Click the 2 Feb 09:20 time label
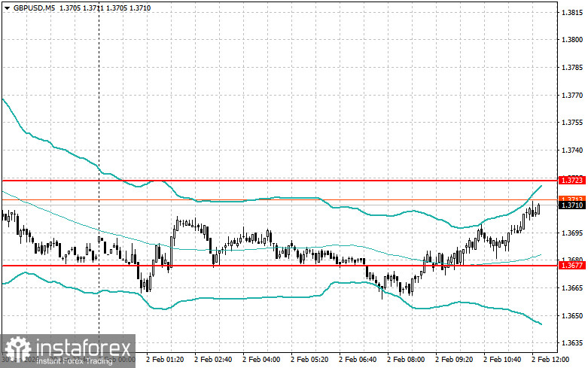The width and height of the screenshot is (588, 368). [454, 360]
